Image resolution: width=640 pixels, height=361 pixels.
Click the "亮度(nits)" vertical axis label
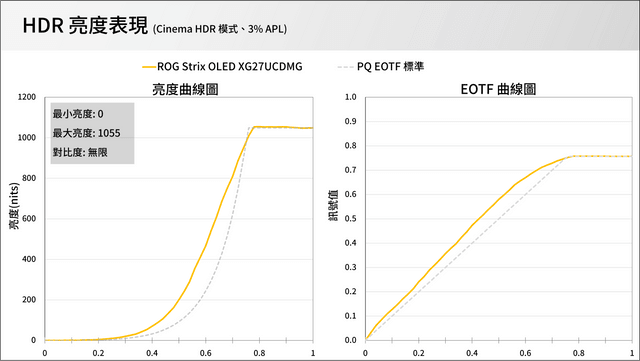(x=14, y=206)
